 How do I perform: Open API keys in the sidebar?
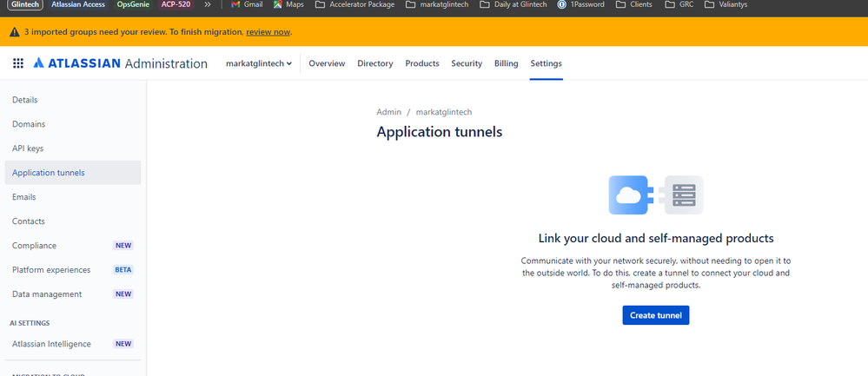click(72, 148)
